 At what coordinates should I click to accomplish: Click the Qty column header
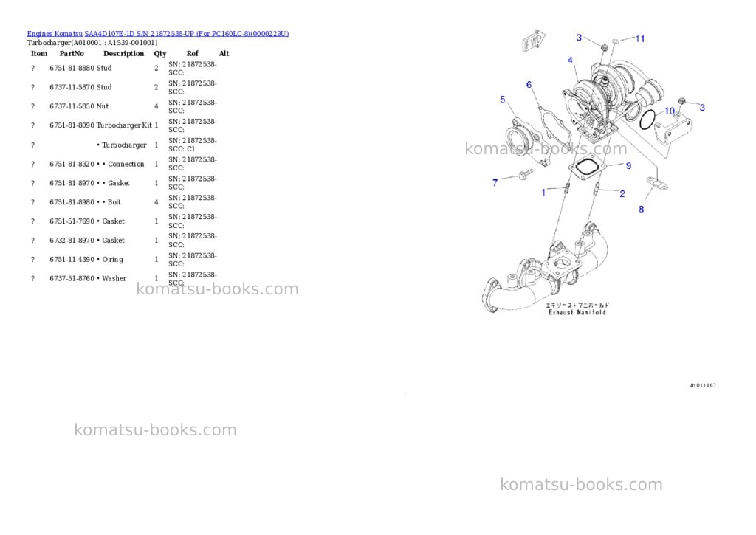(x=160, y=53)
